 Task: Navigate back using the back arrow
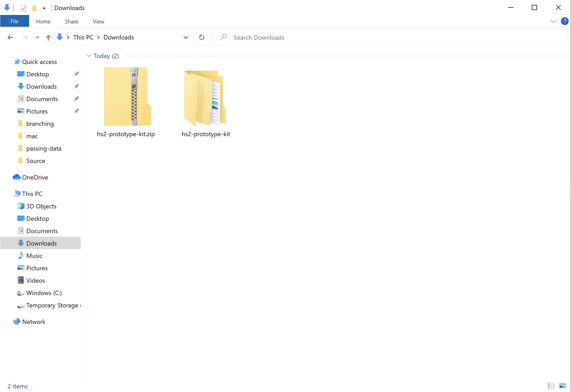10,37
